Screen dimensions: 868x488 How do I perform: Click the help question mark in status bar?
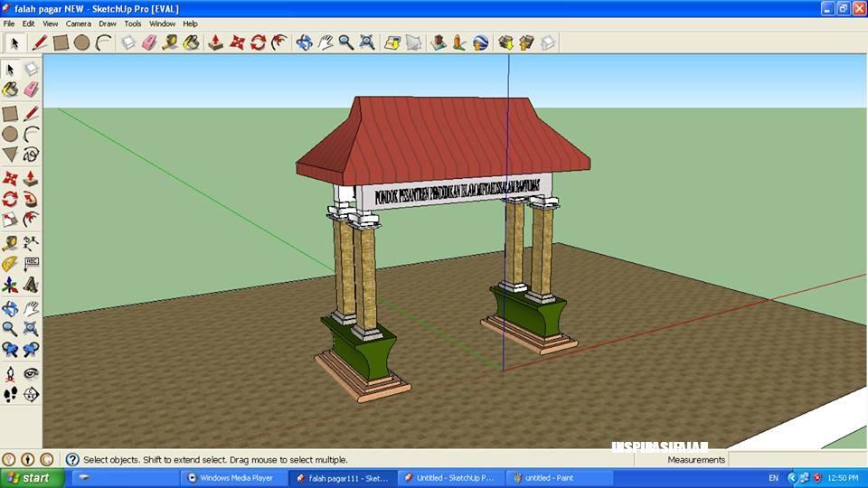[x=72, y=459]
